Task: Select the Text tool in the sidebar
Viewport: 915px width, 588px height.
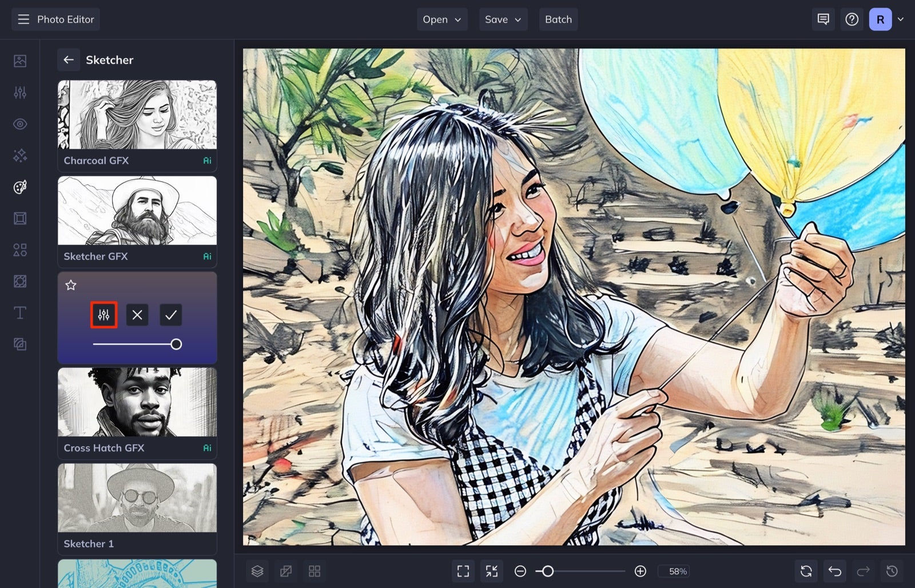Action: [x=20, y=313]
